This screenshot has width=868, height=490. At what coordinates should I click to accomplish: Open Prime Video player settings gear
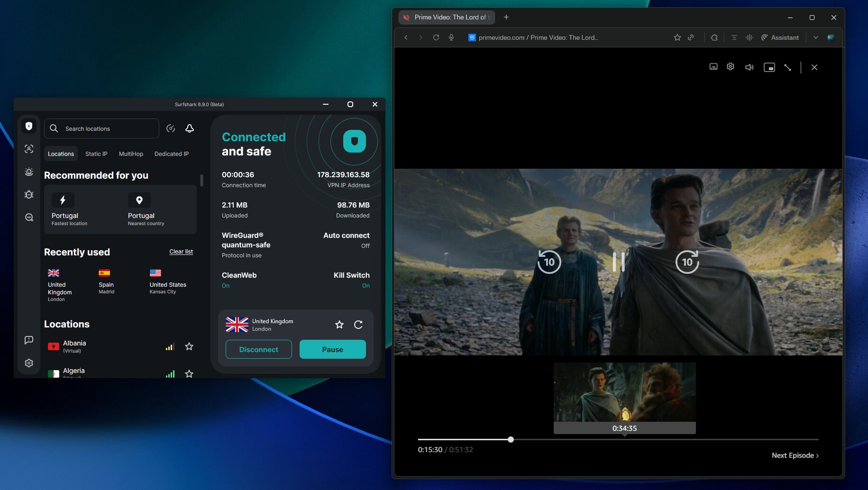coord(731,67)
